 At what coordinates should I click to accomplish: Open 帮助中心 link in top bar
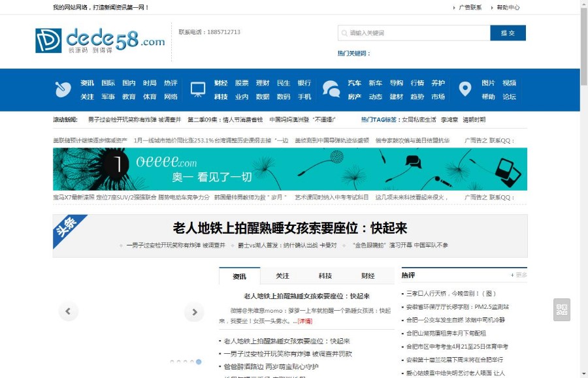coord(508,7)
